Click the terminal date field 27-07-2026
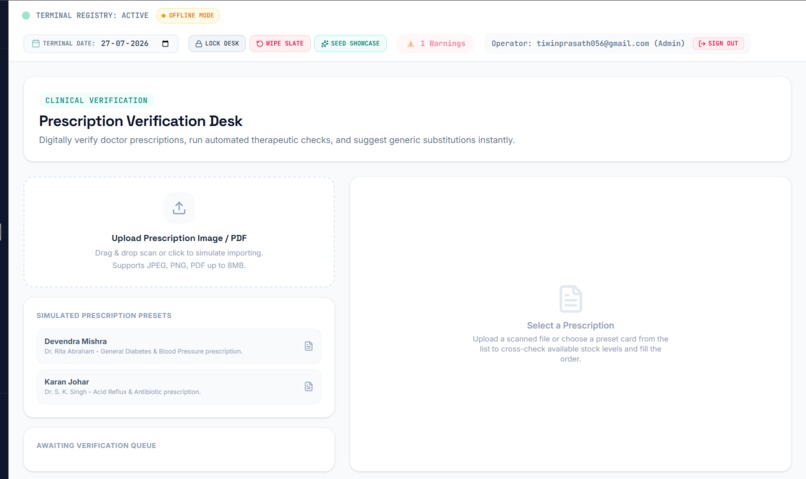The width and height of the screenshot is (806, 479). (124, 44)
